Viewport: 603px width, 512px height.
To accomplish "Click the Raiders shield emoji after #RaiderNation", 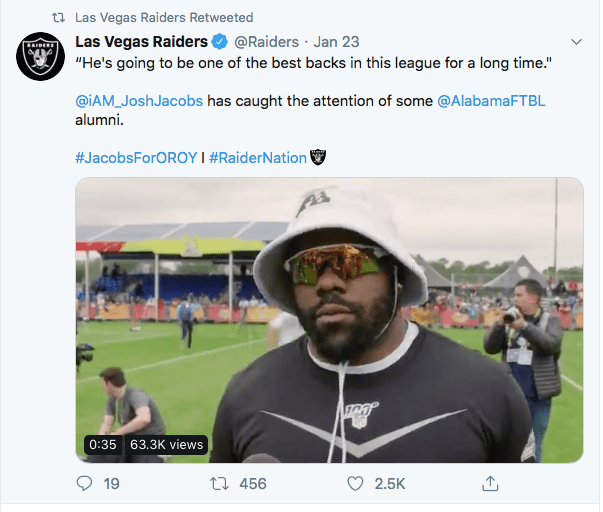I will 319,157.
